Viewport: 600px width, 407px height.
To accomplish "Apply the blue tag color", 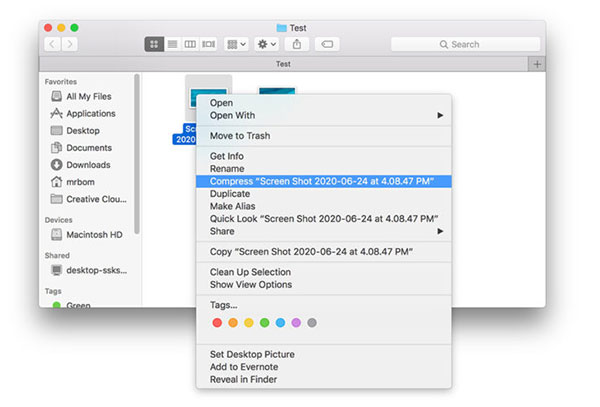I will [x=280, y=323].
